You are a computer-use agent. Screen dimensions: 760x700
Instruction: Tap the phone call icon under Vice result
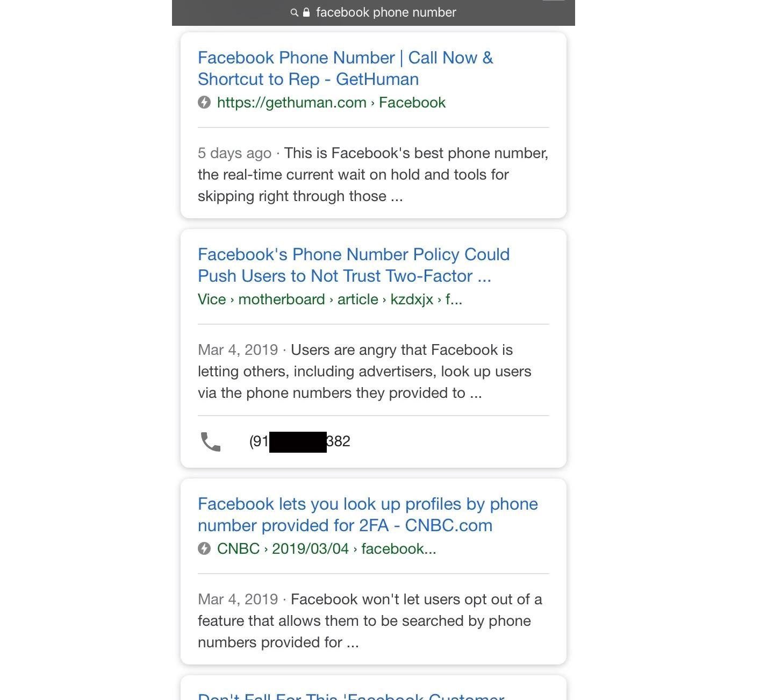pyautogui.click(x=210, y=441)
